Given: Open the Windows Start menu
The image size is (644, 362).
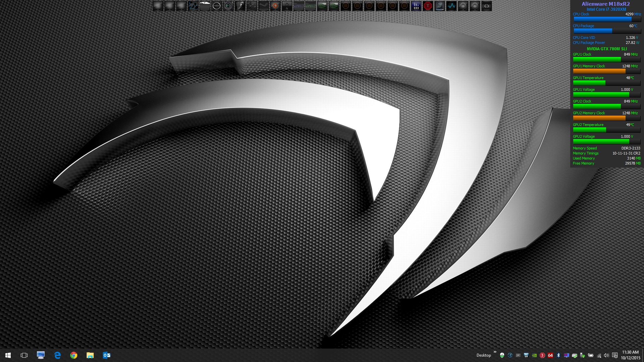Looking at the screenshot, I should point(8,355).
